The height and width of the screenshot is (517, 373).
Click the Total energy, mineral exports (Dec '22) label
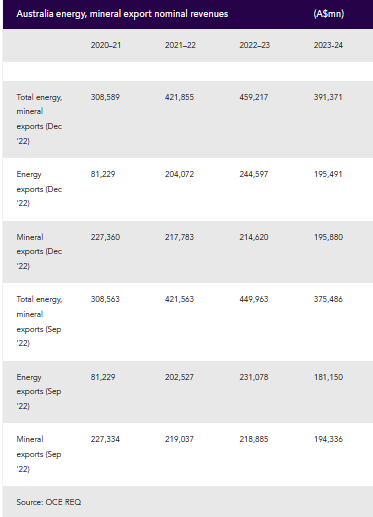(39, 119)
